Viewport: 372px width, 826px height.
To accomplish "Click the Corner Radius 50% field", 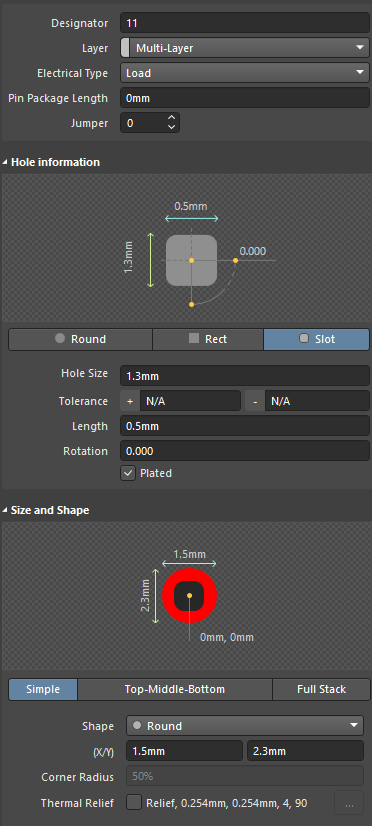I will (x=245, y=776).
